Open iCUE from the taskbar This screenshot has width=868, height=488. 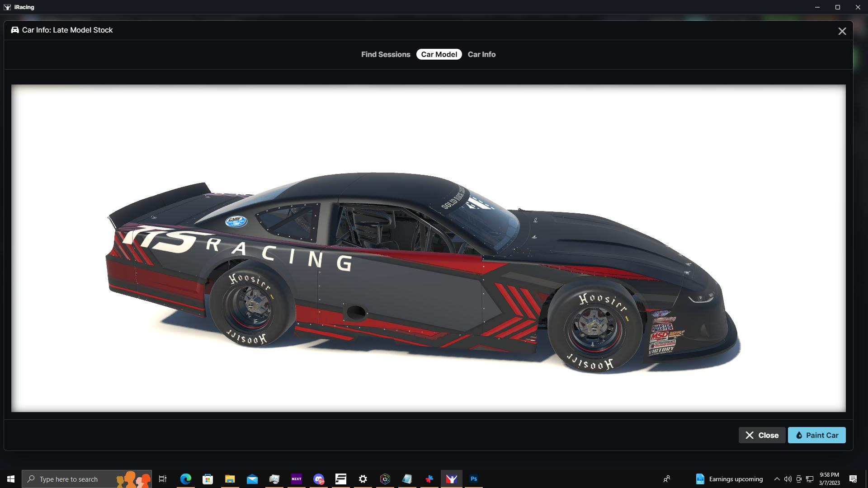coord(385,479)
